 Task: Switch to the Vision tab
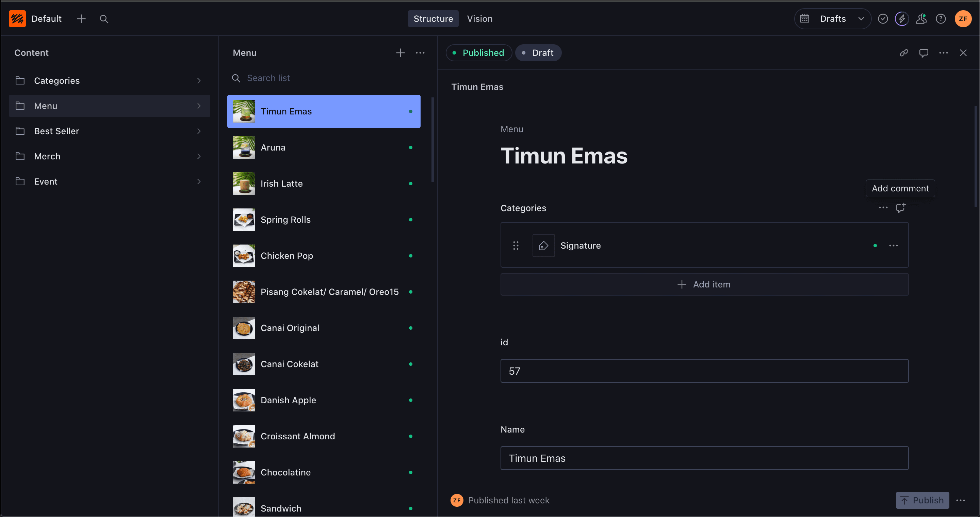click(x=479, y=19)
